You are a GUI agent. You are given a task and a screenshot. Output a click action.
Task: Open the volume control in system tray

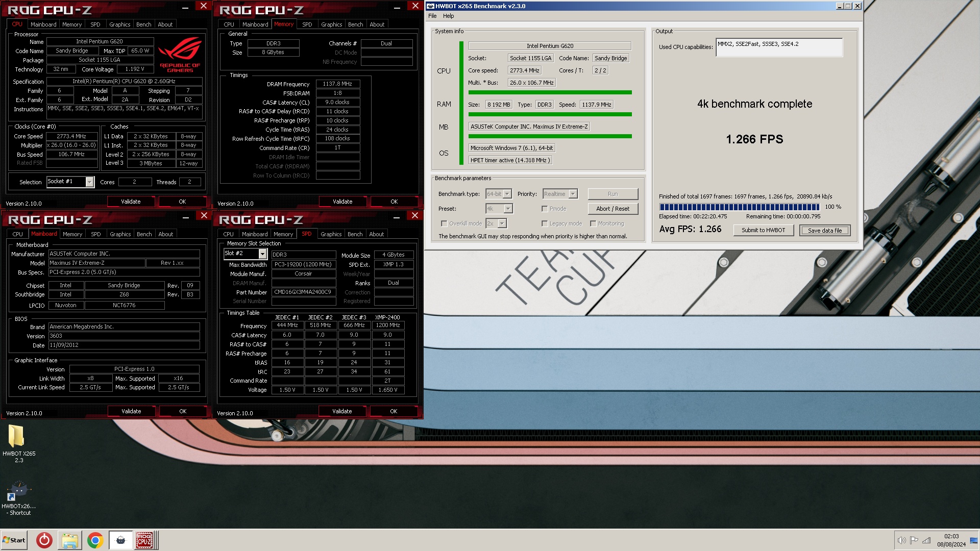pos(902,540)
